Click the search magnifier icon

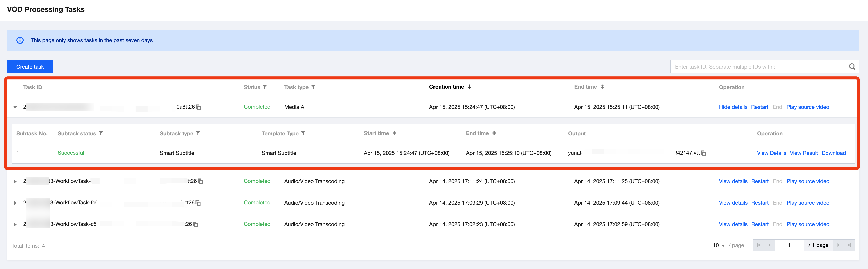852,66
